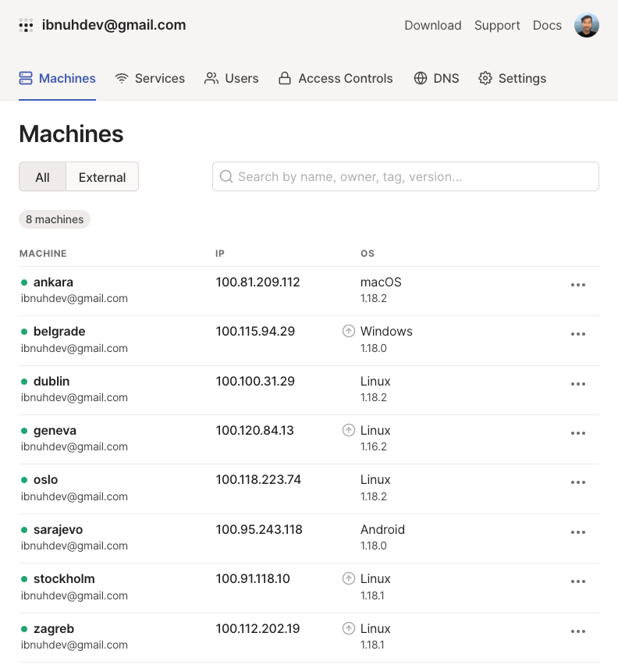Click the update-available arrow next to geneva's Linux
The height and width of the screenshot is (672, 618).
click(349, 430)
